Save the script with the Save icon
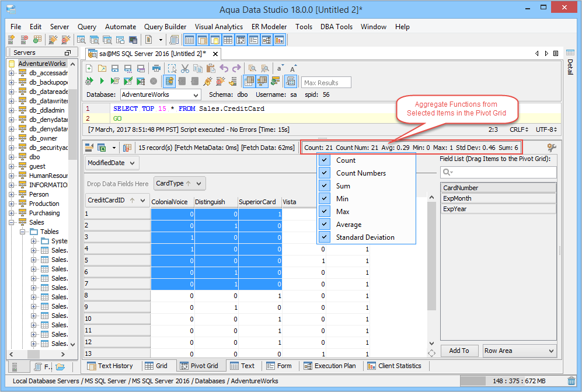Screen dimensions: 582x392 click(x=115, y=69)
